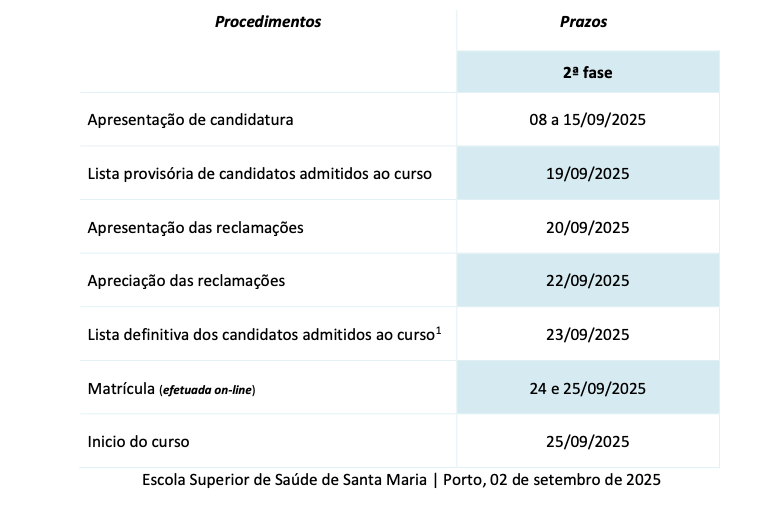The height and width of the screenshot is (509, 782).
Task: Select the 19/09/2025 date cell
Action: coord(587,173)
